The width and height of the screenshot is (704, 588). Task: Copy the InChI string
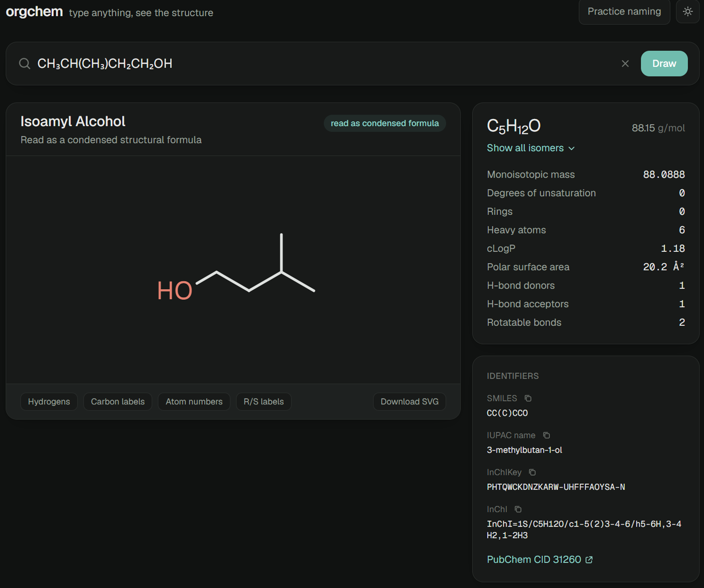coord(518,509)
